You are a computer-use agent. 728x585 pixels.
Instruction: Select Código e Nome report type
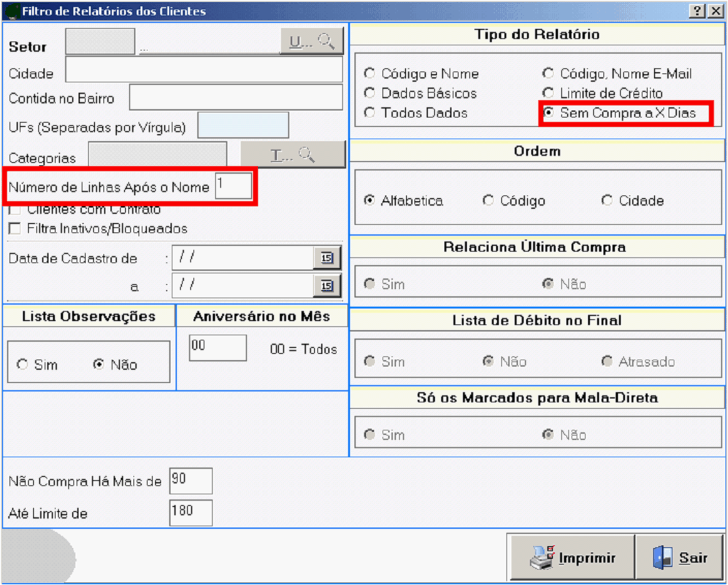[x=369, y=73]
